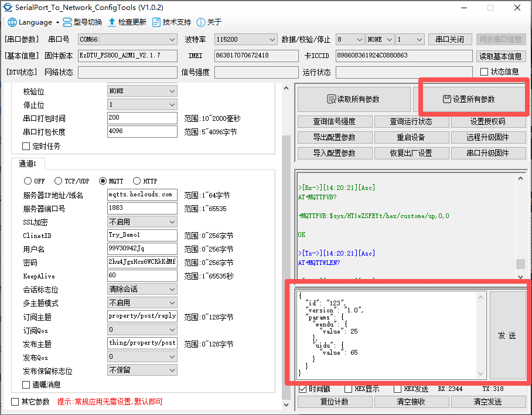The height and width of the screenshot is (415, 532).
Task: Click the 查询运行状态 button
Action: [411, 121]
